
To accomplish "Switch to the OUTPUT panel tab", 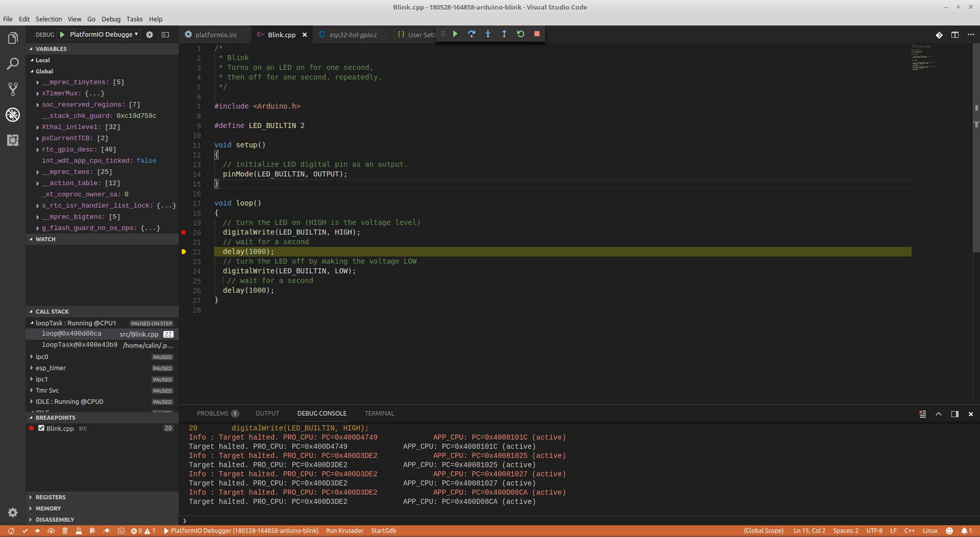I will pyautogui.click(x=267, y=414).
